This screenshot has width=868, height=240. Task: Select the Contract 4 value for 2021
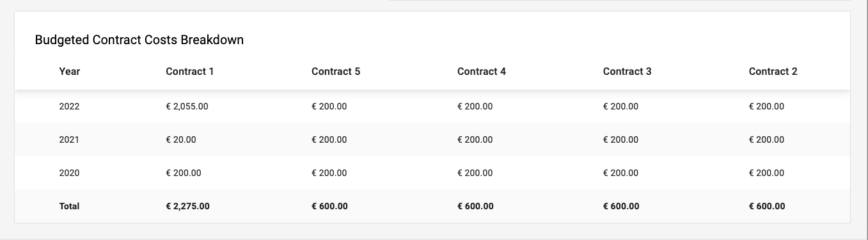click(475, 140)
